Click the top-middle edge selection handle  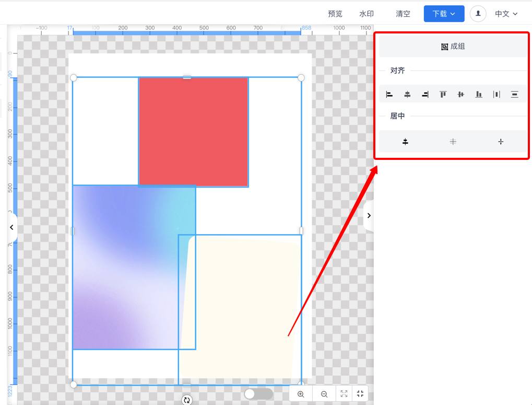pyautogui.click(x=187, y=77)
